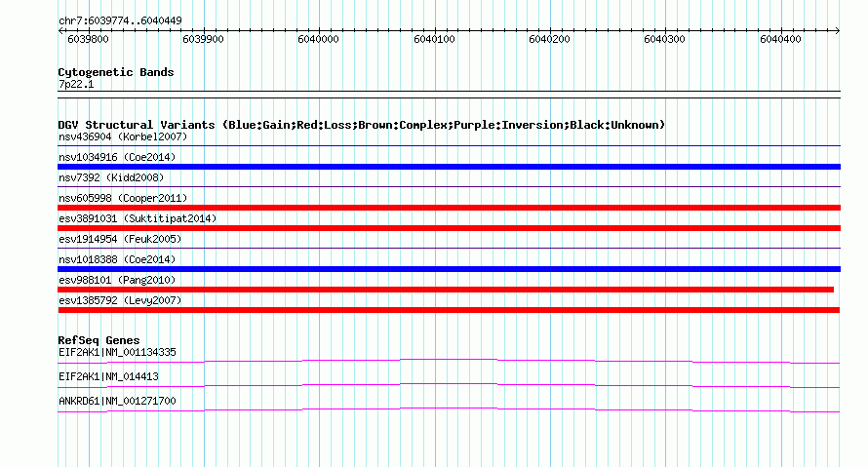
Task: Open variant esv988101 (Pang2010) label
Action: click(x=117, y=280)
